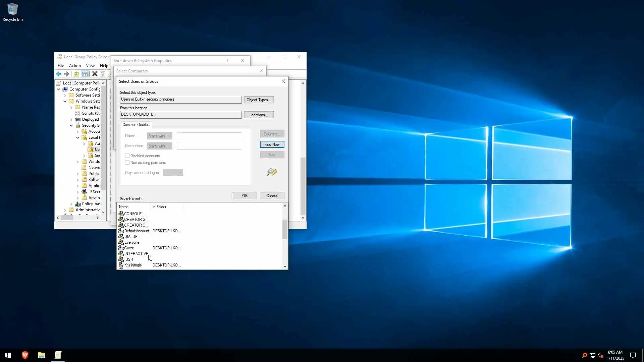Screen dimensions: 644x362
Task: Switch to Common Queries tab
Action: pyautogui.click(x=136, y=125)
